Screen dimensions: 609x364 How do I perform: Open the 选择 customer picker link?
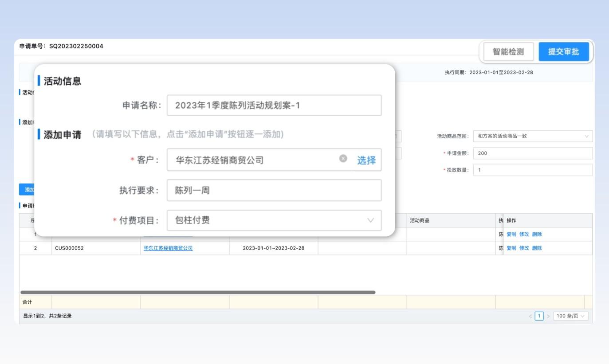pos(365,160)
